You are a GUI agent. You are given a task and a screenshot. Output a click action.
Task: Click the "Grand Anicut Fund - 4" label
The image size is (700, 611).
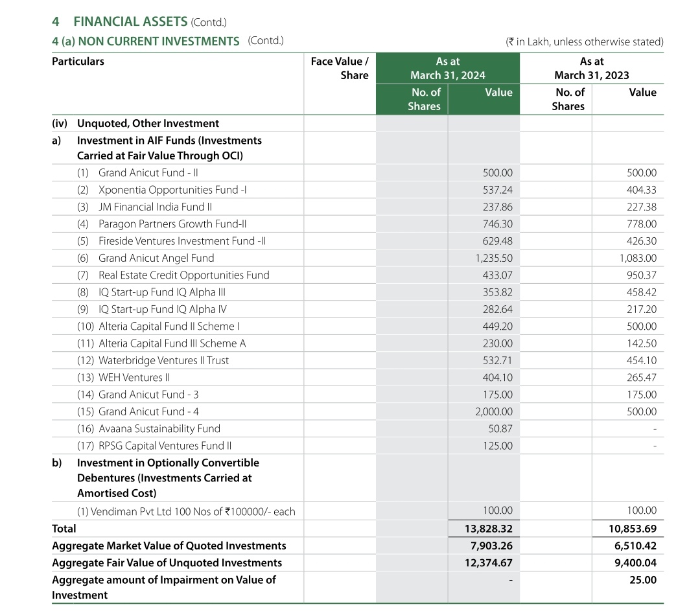coord(148,411)
